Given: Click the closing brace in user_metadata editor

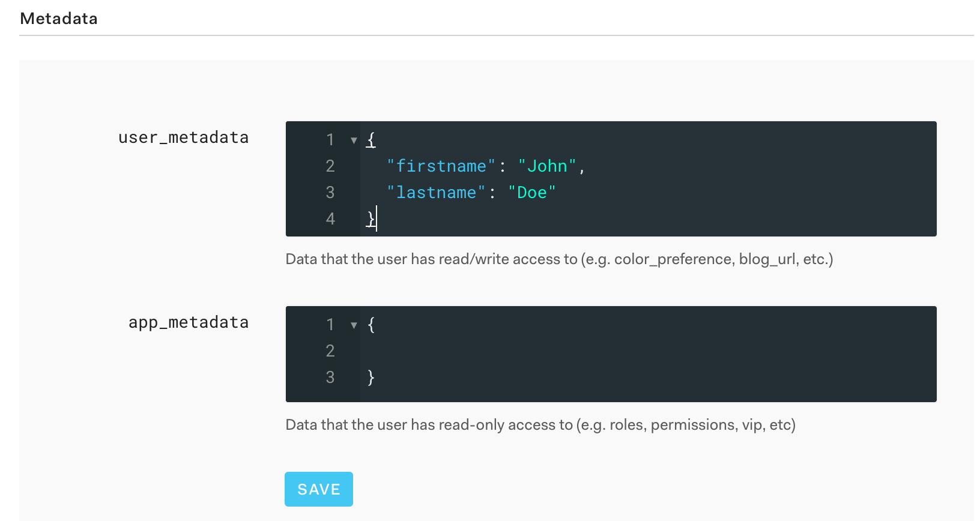Looking at the screenshot, I should pos(371,219).
